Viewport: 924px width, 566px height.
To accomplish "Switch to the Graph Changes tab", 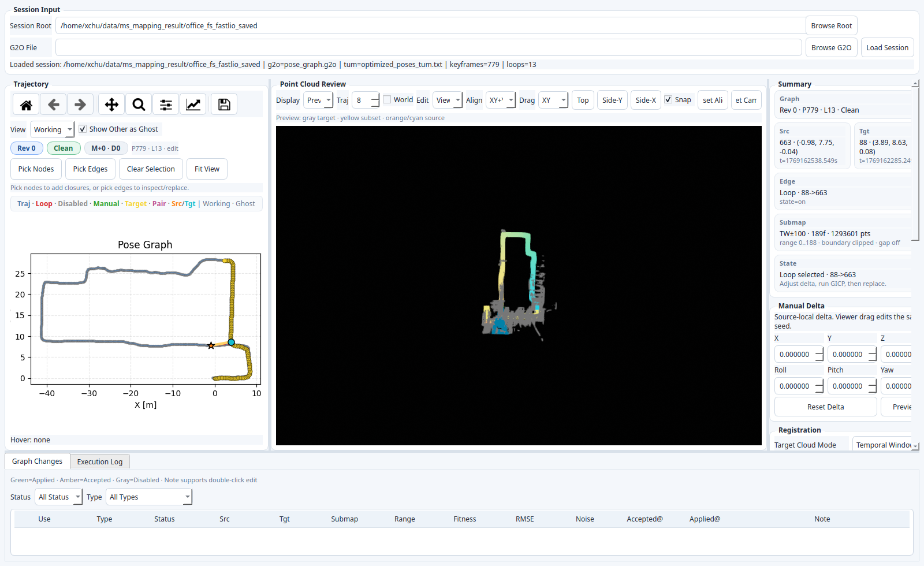I will (37, 461).
